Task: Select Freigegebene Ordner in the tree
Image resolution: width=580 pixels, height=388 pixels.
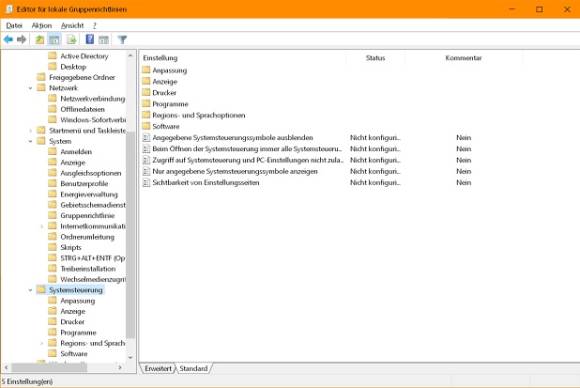Action: 82,77
